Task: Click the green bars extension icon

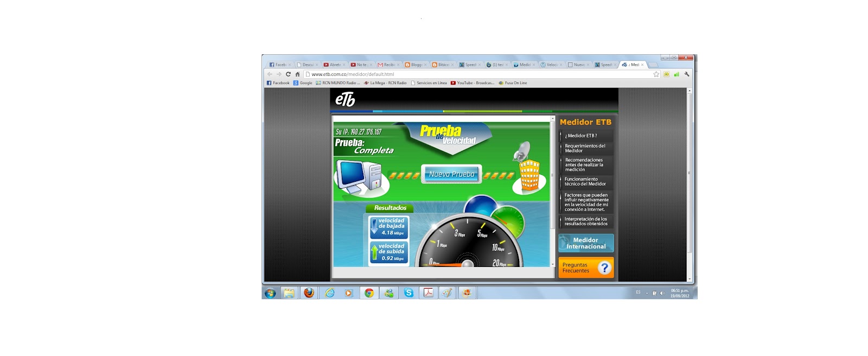Action: pyautogui.click(x=676, y=74)
